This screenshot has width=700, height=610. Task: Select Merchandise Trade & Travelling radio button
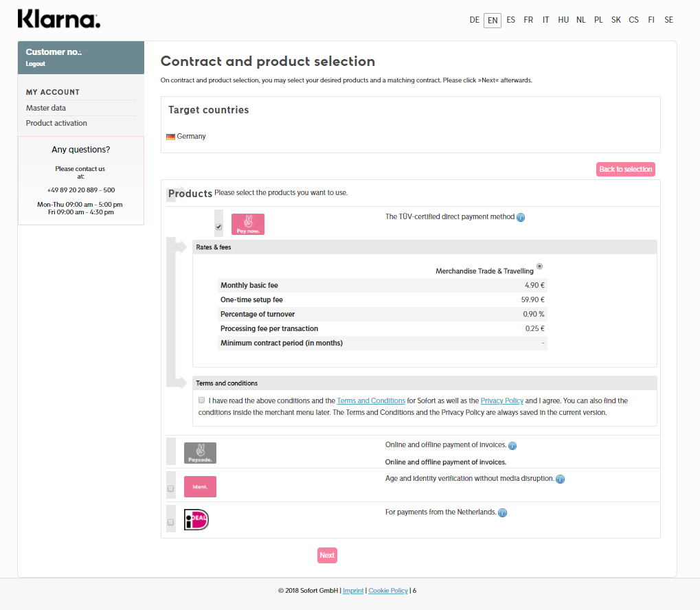point(539,266)
